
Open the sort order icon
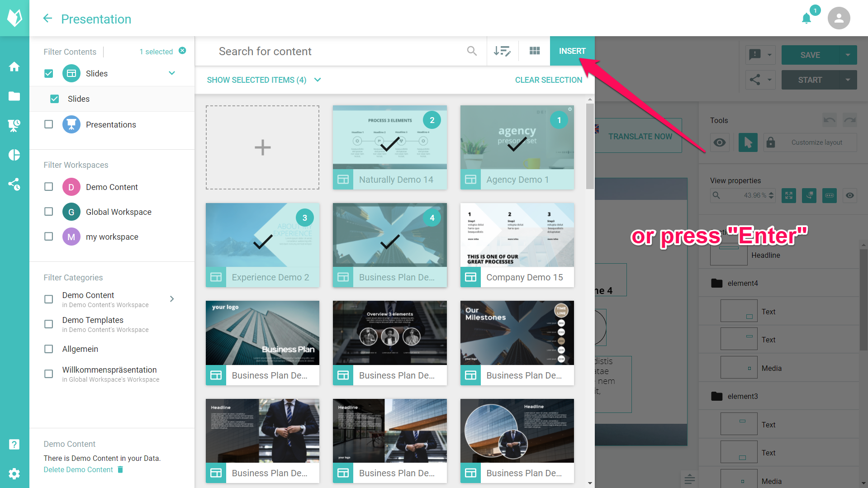(x=502, y=51)
